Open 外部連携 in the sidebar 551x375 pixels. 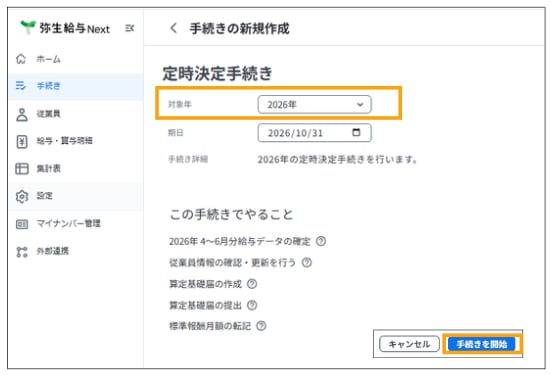75,251
